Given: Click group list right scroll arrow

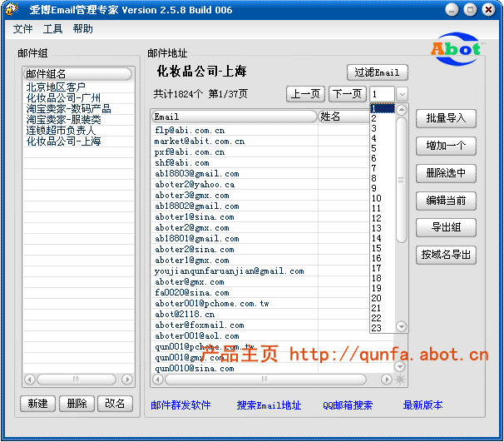Looking at the screenshot, I should coord(127,380).
